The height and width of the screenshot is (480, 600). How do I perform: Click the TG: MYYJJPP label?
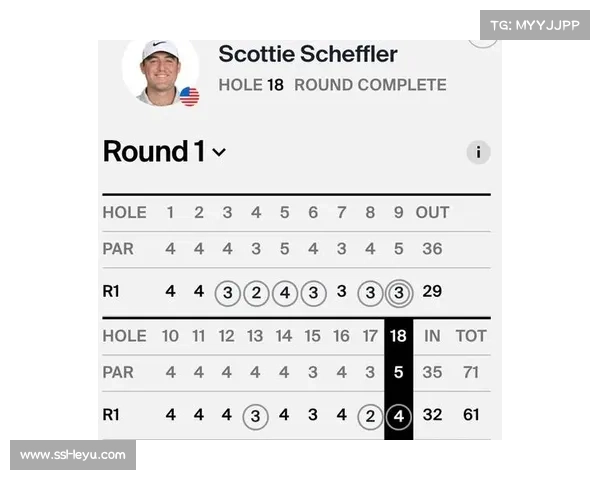coord(535,25)
